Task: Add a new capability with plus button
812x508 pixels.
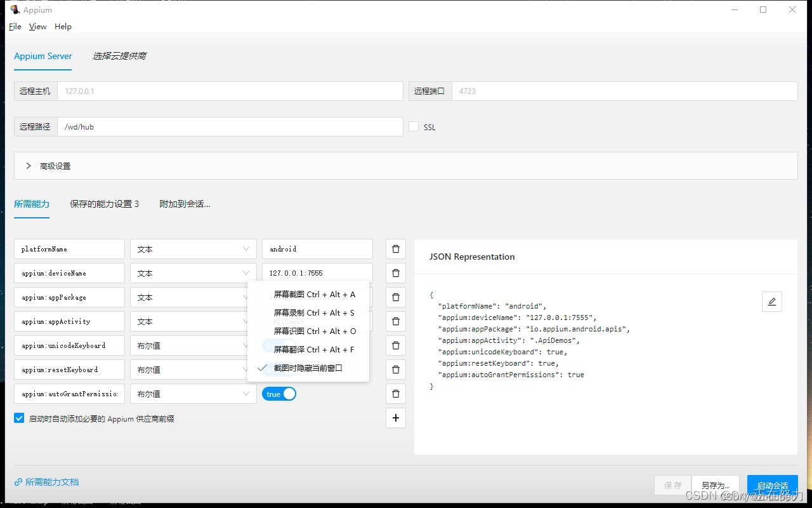Action: [396, 418]
